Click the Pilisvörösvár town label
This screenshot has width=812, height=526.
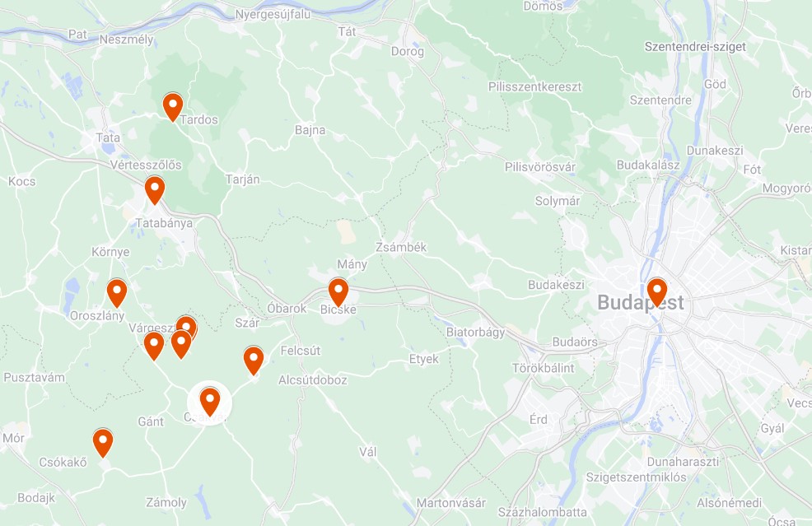[x=540, y=167]
